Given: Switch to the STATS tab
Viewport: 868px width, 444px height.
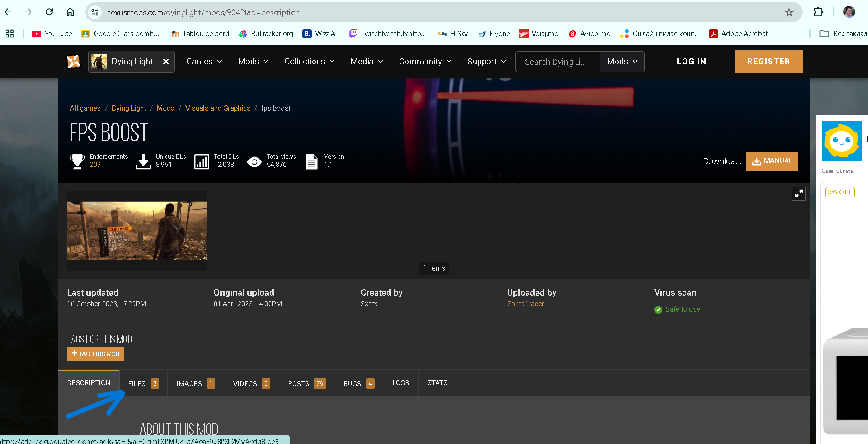Looking at the screenshot, I should click(437, 383).
